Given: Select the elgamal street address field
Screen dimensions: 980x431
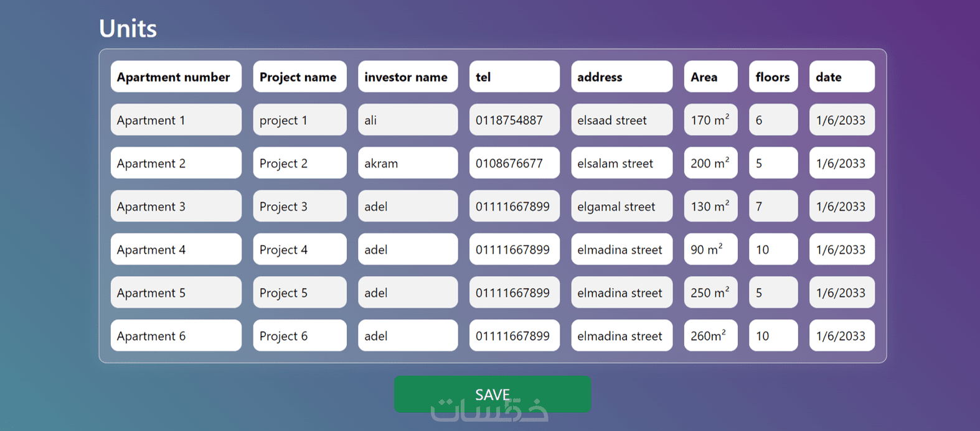Looking at the screenshot, I should click(x=621, y=206).
